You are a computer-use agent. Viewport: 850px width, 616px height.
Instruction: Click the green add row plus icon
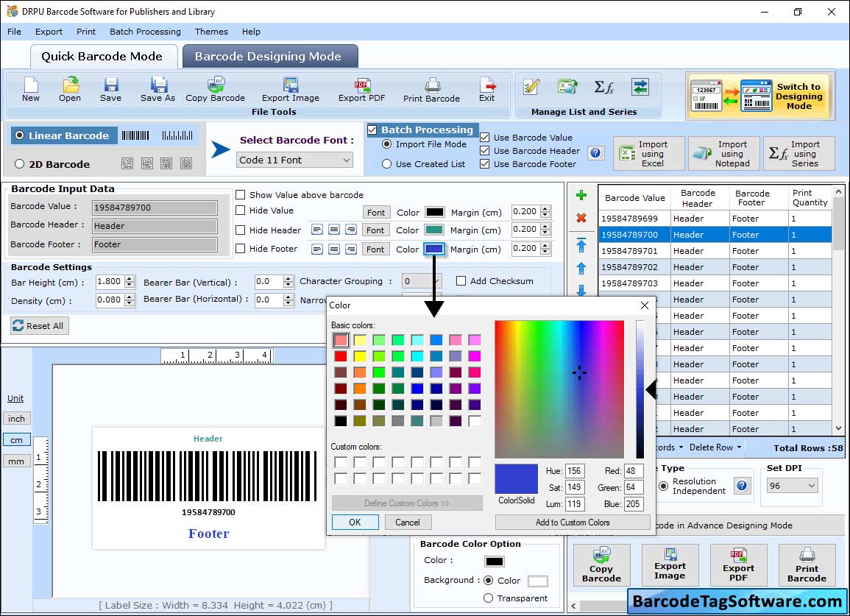(x=581, y=196)
